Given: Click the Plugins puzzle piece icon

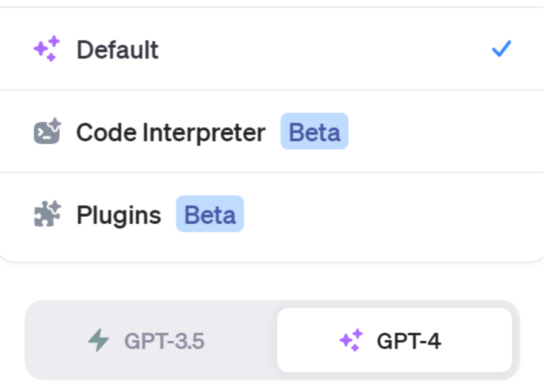Looking at the screenshot, I should [47, 214].
